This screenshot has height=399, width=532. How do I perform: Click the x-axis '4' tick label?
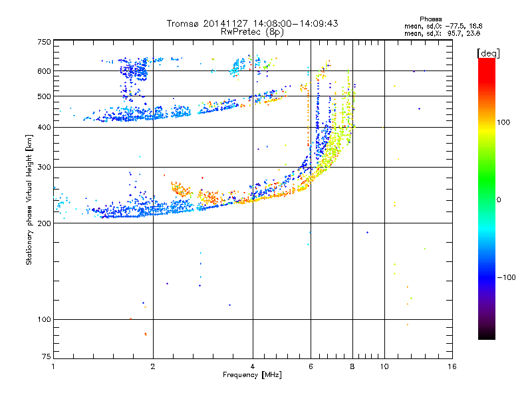253,366
